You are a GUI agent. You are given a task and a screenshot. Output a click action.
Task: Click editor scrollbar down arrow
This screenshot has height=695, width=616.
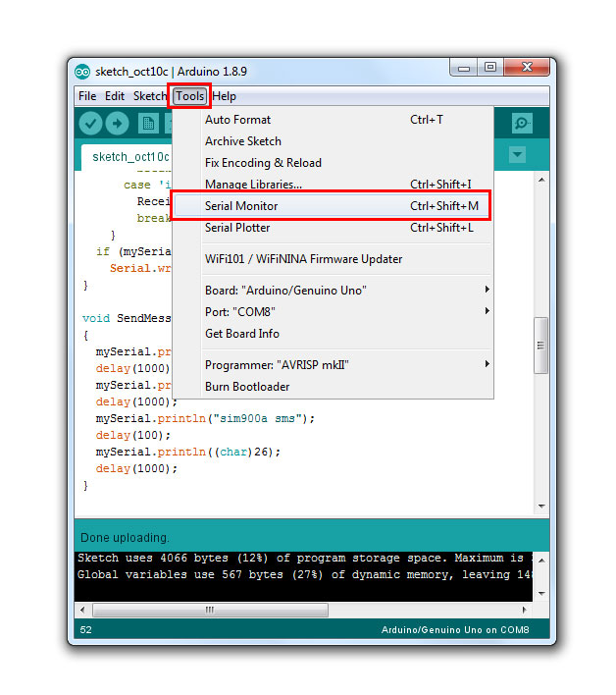click(x=541, y=507)
